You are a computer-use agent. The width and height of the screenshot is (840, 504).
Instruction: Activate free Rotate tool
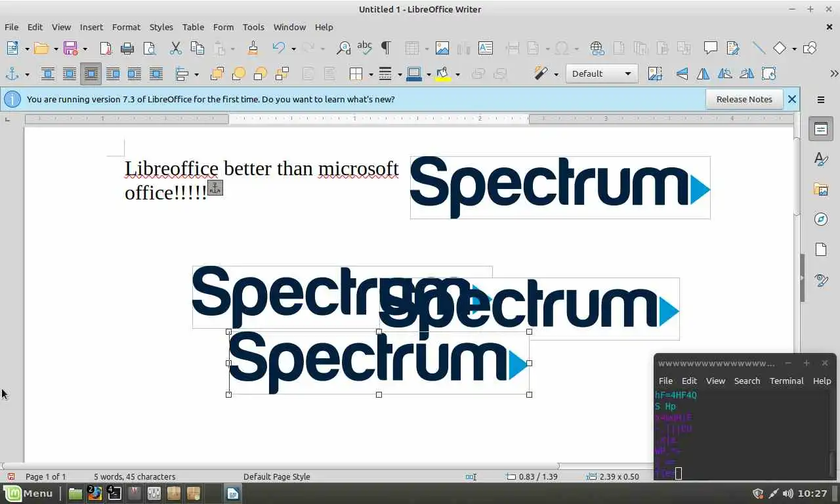point(768,73)
